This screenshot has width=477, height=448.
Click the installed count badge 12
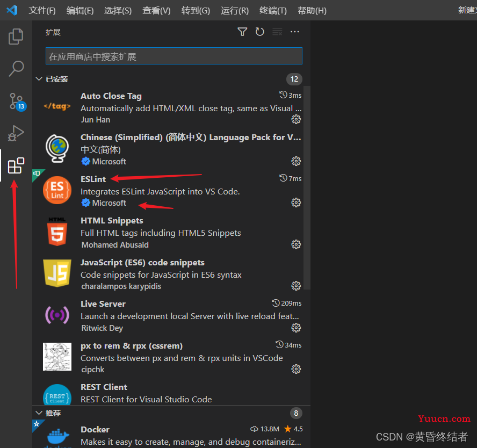[x=294, y=79]
